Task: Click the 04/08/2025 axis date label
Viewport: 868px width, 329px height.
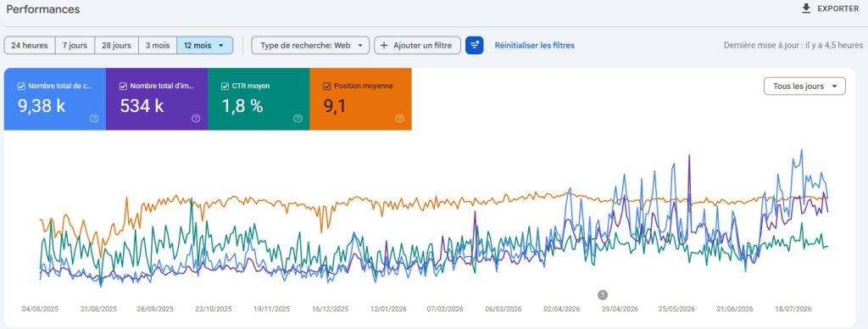Action: tap(40, 309)
